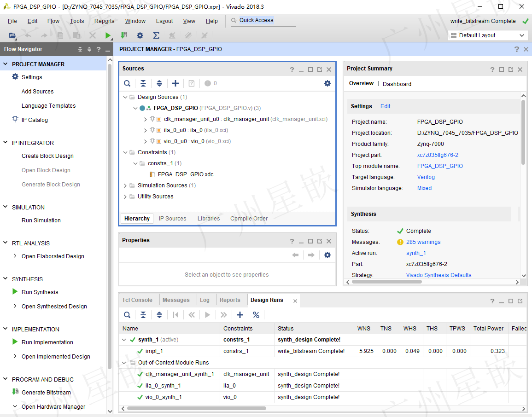The image size is (532, 417).
Task: Expand the Simulation Sources folder
Action: 125,185
